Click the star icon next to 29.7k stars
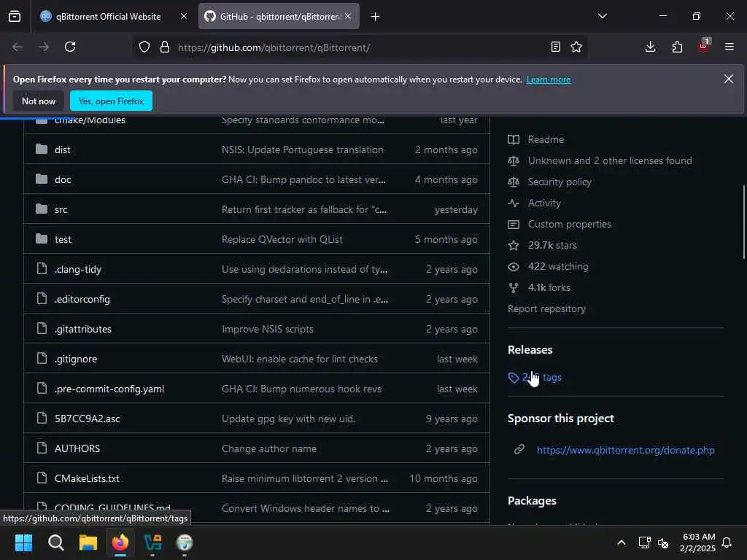The width and height of the screenshot is (747, 560). (514, 245)
